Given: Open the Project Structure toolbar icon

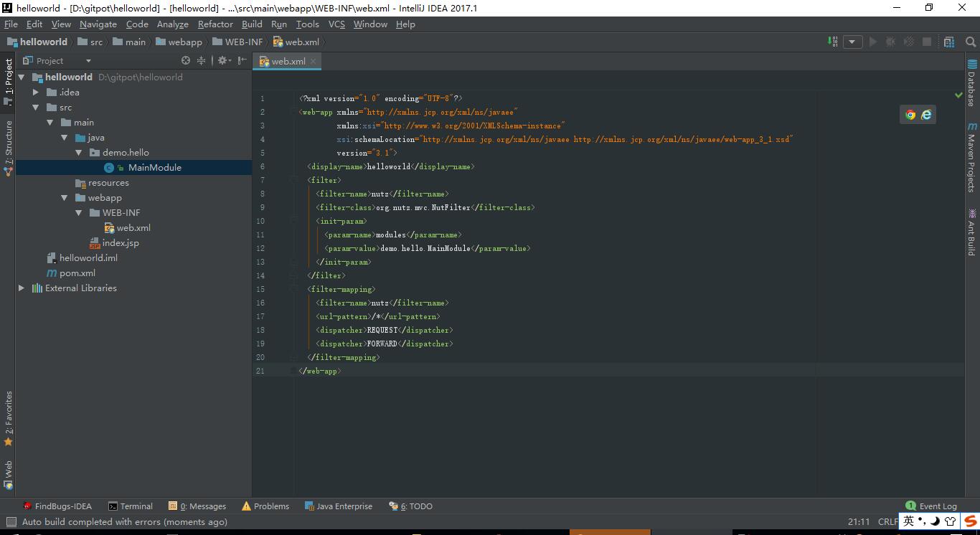Looking at the screenshot, I should pos(949,42).
